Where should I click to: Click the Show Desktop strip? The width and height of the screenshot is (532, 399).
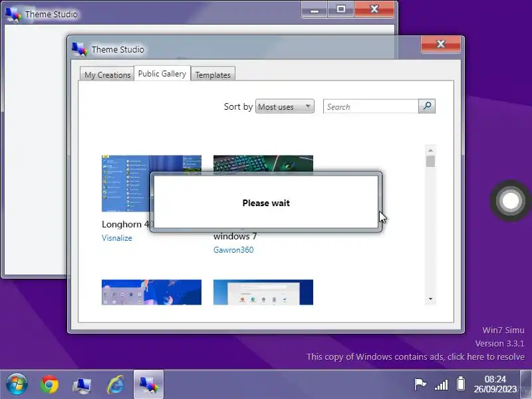coord(526,384)
